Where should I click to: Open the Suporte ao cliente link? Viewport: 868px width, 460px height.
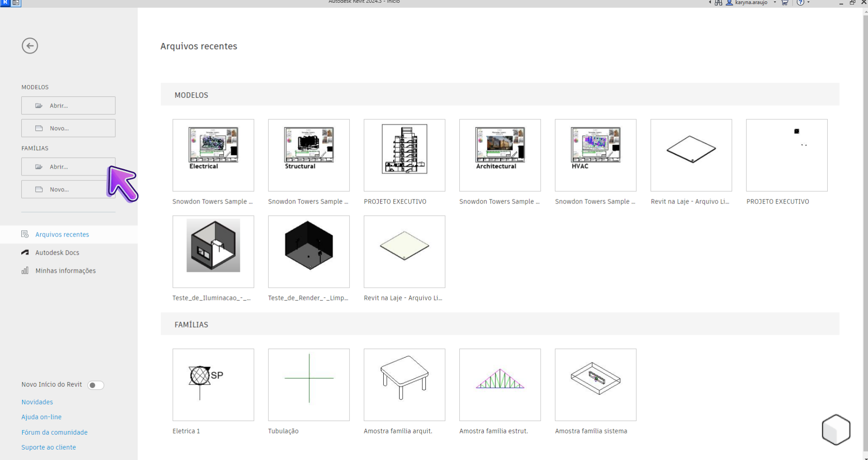(x=48, y=447)
